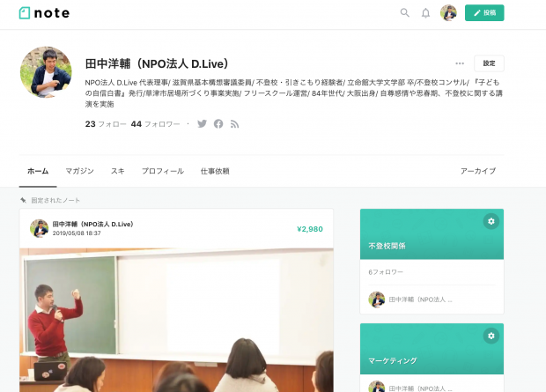The image size is (546, 392).
Task: Open the account avatar menu in header
Action: click(x=448, y=13)
